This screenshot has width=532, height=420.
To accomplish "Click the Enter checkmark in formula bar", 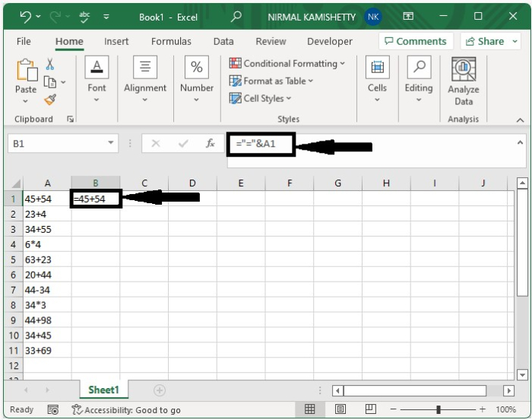I will pos(183,143).
